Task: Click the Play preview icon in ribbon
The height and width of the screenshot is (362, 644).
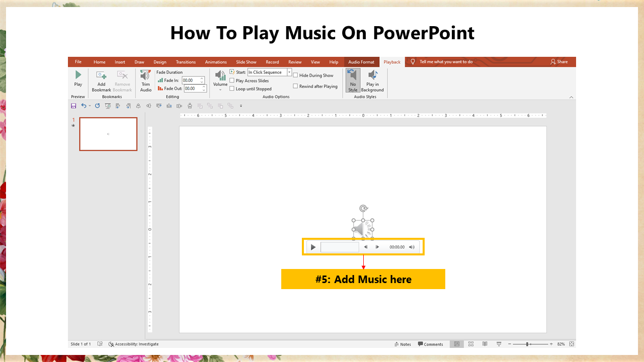Action: [78, 75]
